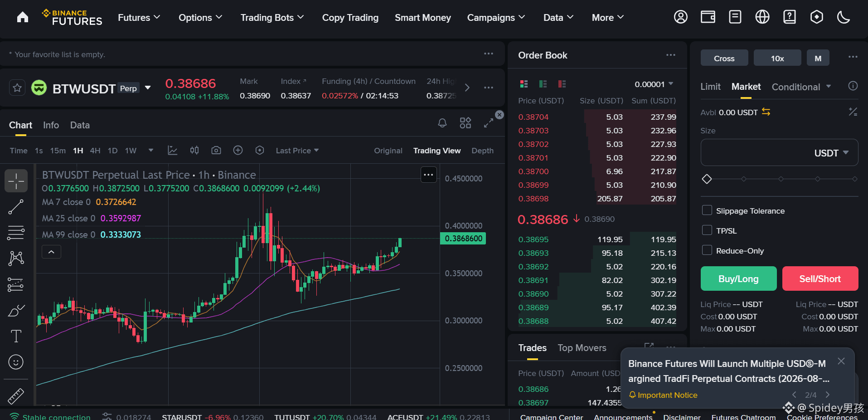The height and width of the screenshot is (420, 868).
Task: Switch the chart to Depth view
Action: point(482,151)
